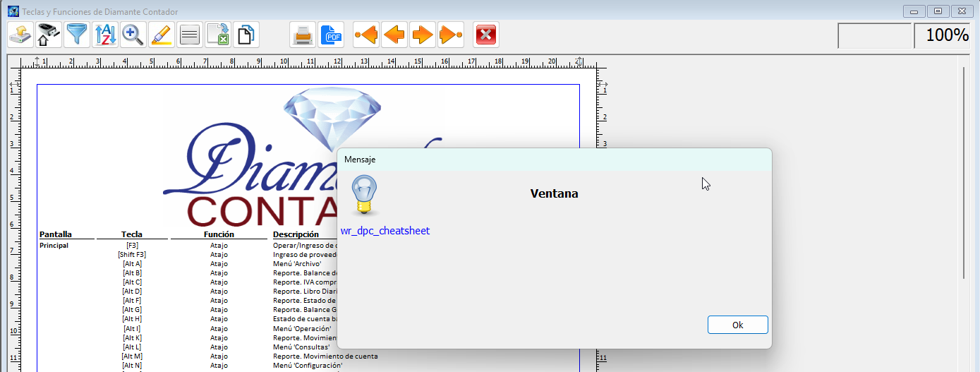Click the top horizontal ruler
The height and width of the screenshot is (372, 980).
[308, 62]
